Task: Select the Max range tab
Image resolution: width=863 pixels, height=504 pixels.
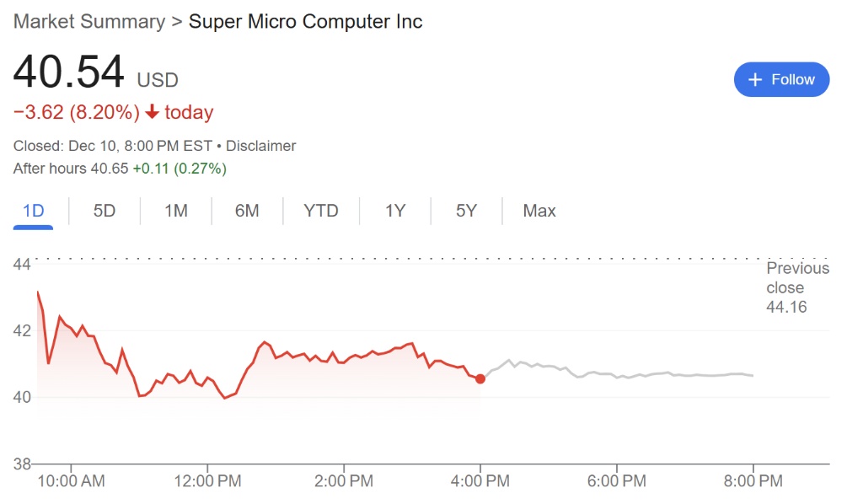Action: (539, 211)
